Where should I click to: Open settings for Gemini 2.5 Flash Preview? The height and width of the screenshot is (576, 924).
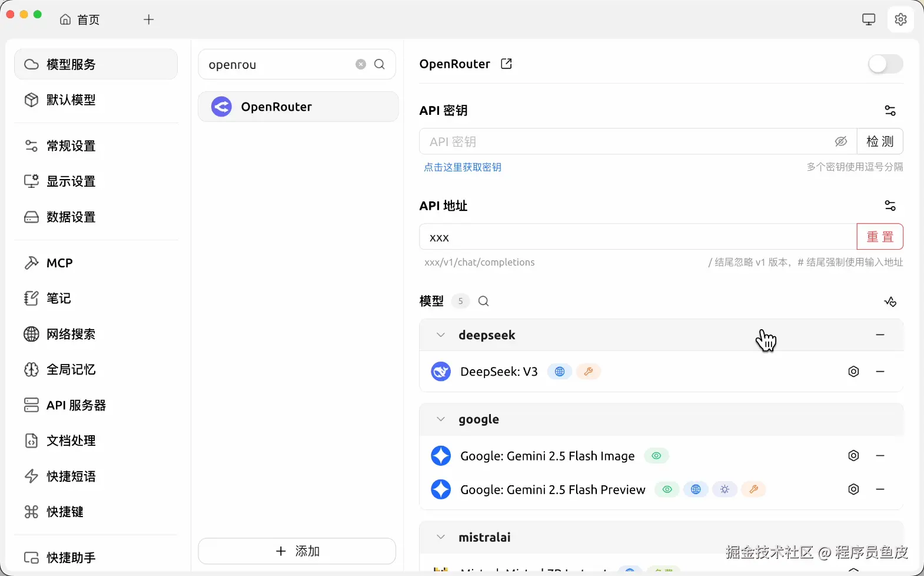tap(853, 489)
